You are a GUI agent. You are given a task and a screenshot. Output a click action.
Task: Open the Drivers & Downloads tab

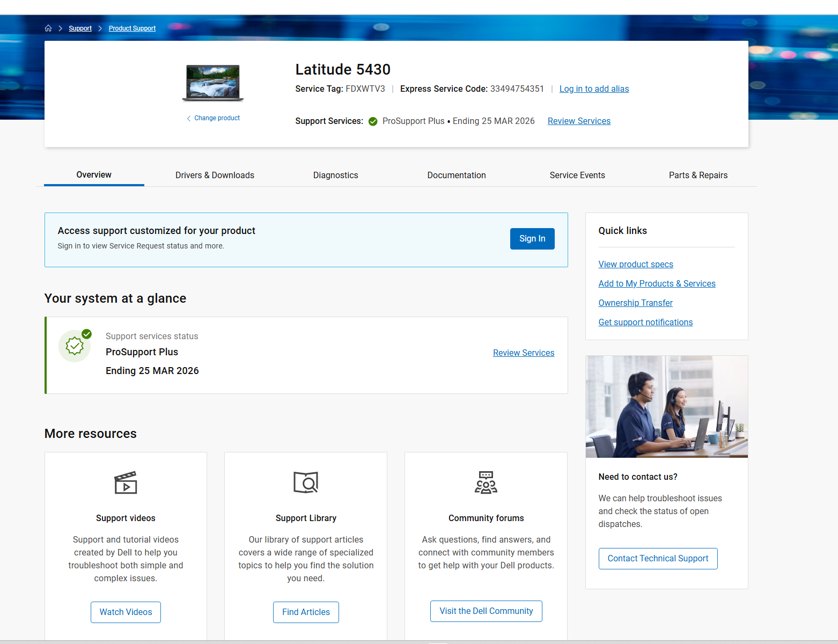click(x=215, y=175)
